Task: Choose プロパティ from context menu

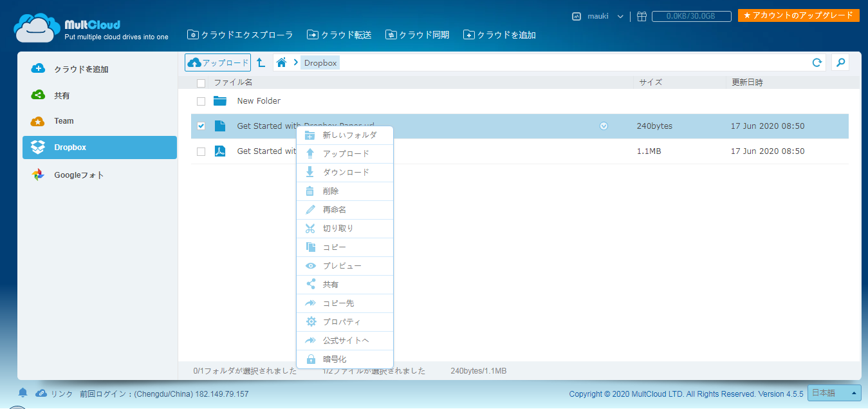Action: tap(345, 322)
